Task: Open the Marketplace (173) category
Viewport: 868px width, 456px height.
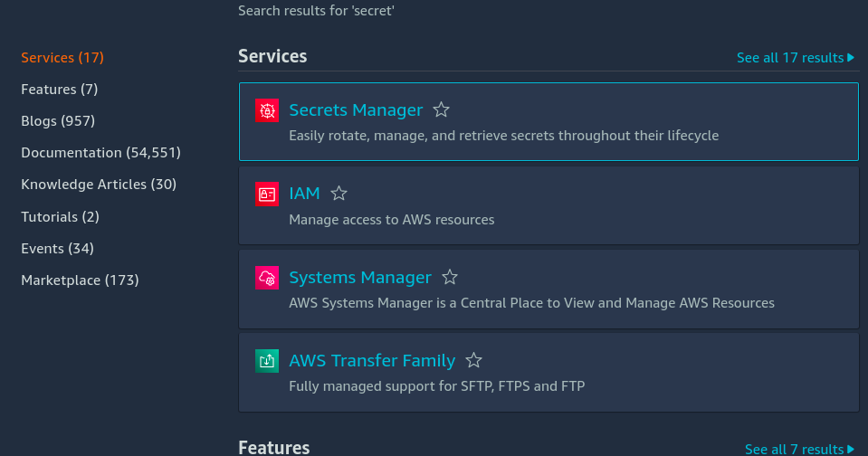Action: coord(80,280)
